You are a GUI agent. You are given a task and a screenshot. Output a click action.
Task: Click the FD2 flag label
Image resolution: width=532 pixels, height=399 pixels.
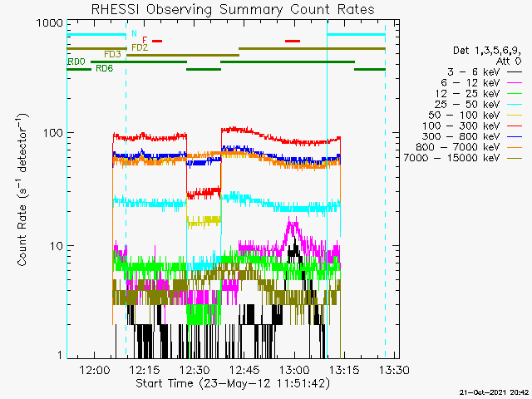coord(140,47)
